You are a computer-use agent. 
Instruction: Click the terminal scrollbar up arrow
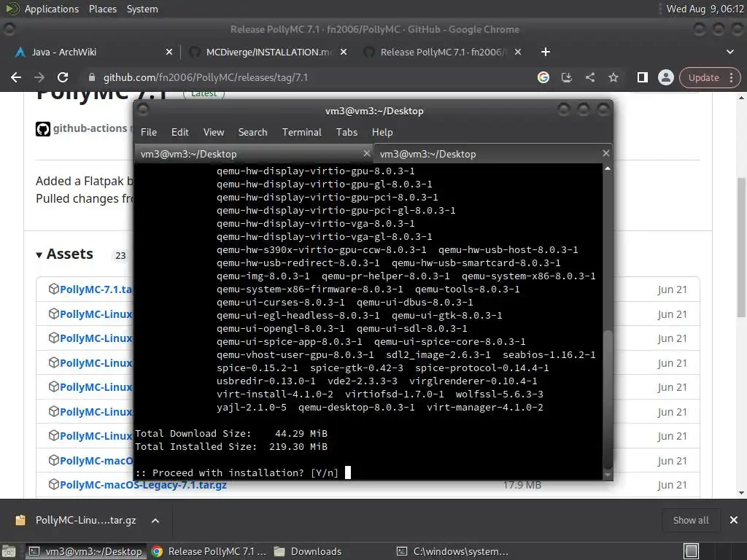[608, 168]
